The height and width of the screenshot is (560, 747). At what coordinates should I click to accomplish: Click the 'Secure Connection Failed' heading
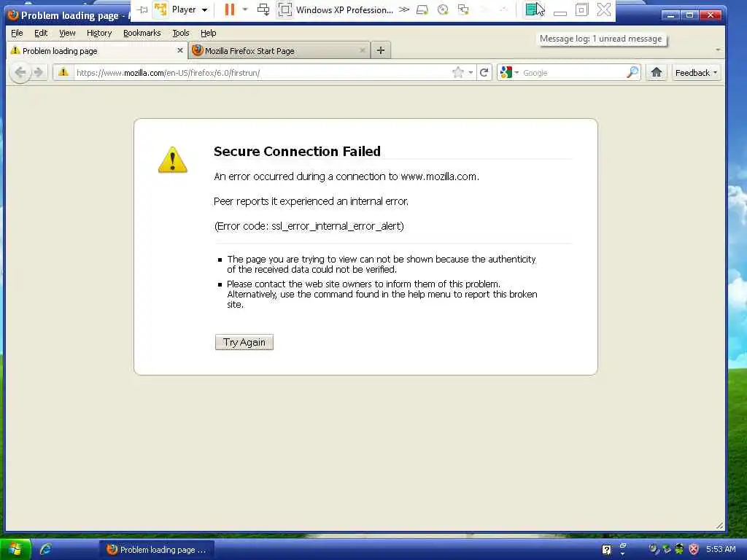point(297,152)
